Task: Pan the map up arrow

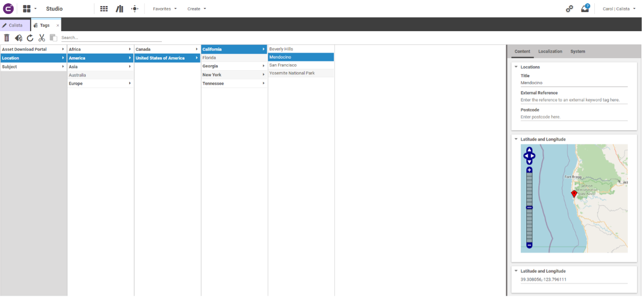Action: [529, 150]
